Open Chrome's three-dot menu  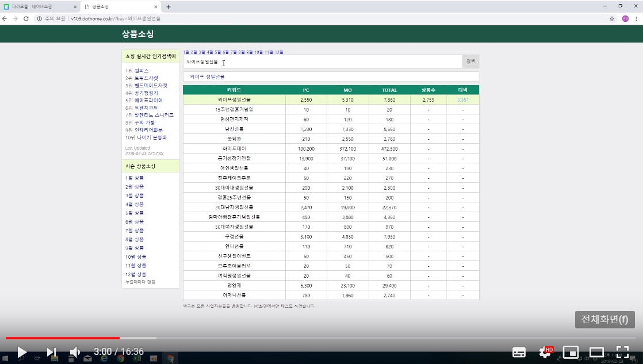point(636,18)
